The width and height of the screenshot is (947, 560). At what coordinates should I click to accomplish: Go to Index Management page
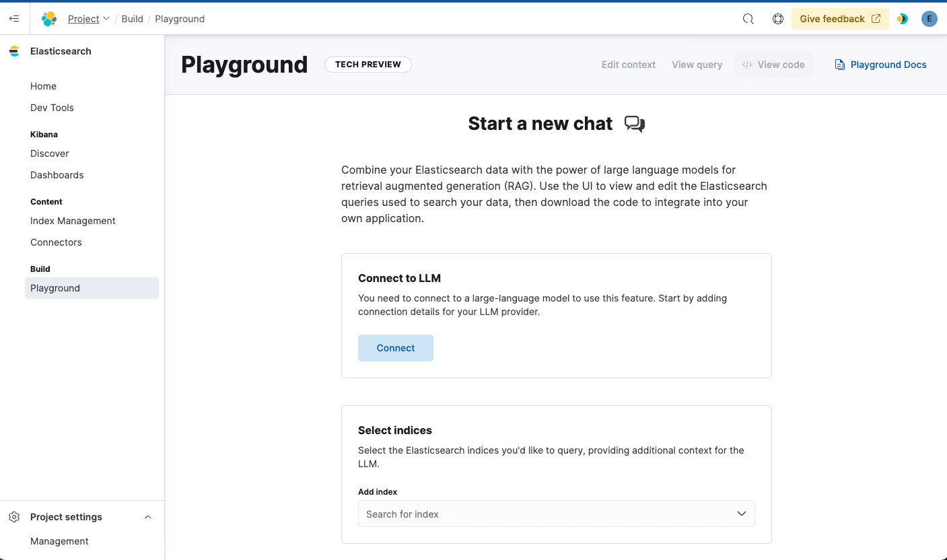(x=73, y=221)
